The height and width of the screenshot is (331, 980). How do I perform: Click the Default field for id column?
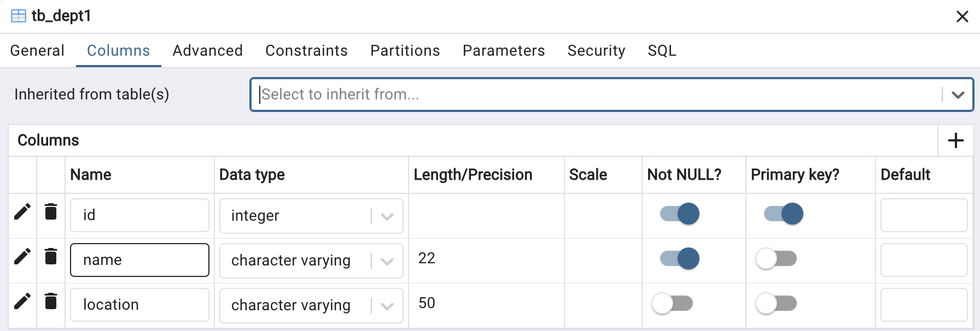click(x=924, y=215)
